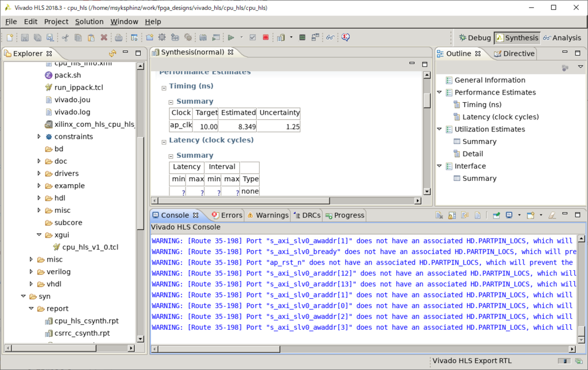This screenshot has height=370, width=588.
Task: Collapse Performance Estimates in Outline
Action: click(439, 92)
